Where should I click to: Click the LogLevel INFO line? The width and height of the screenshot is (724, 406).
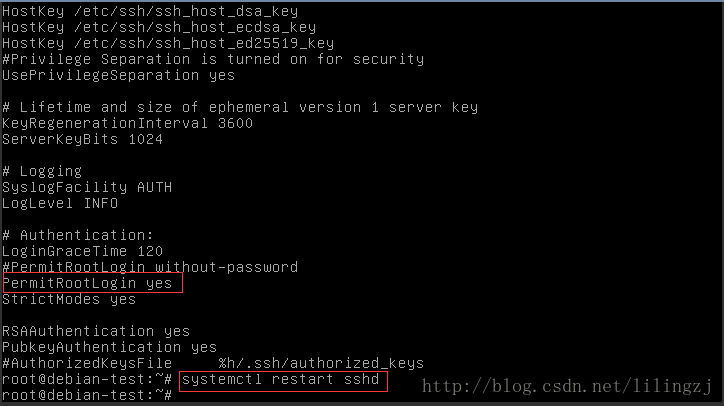pos(60,203)
